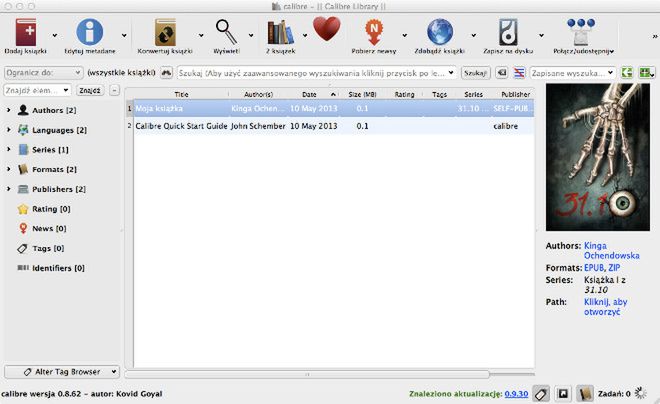
Task: Toggle tag browser icon in status bar
Action: pos(541,394)
